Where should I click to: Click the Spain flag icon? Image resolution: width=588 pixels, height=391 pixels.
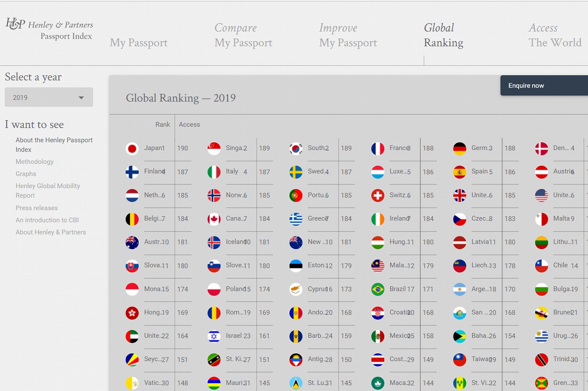click(459, 172)
